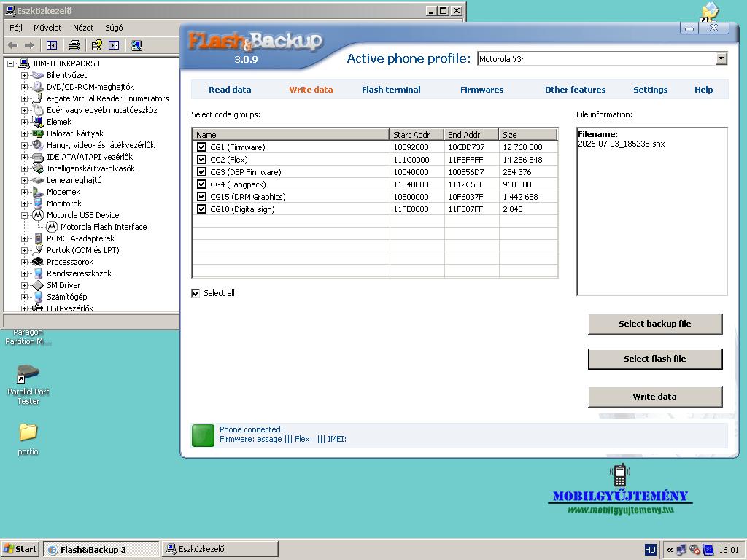The height and width of the screenshot is (560, 747).
Task: Switch to the Flash terminal tab
Action: [391, 90]
